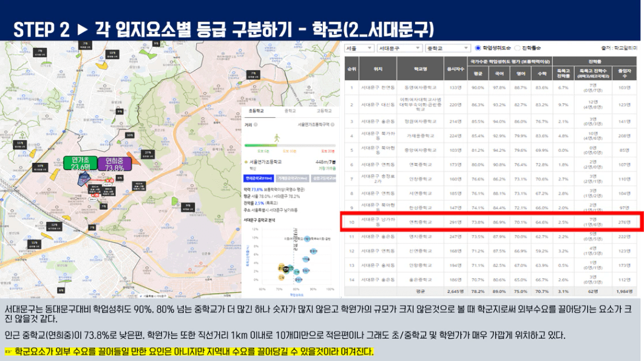Click the green 연가초 23.6명 label

[81, 163]
